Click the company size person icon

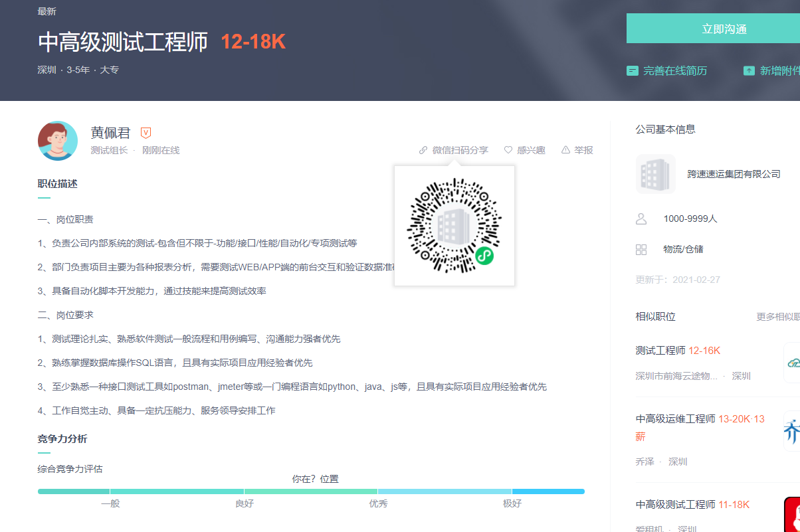641,219
